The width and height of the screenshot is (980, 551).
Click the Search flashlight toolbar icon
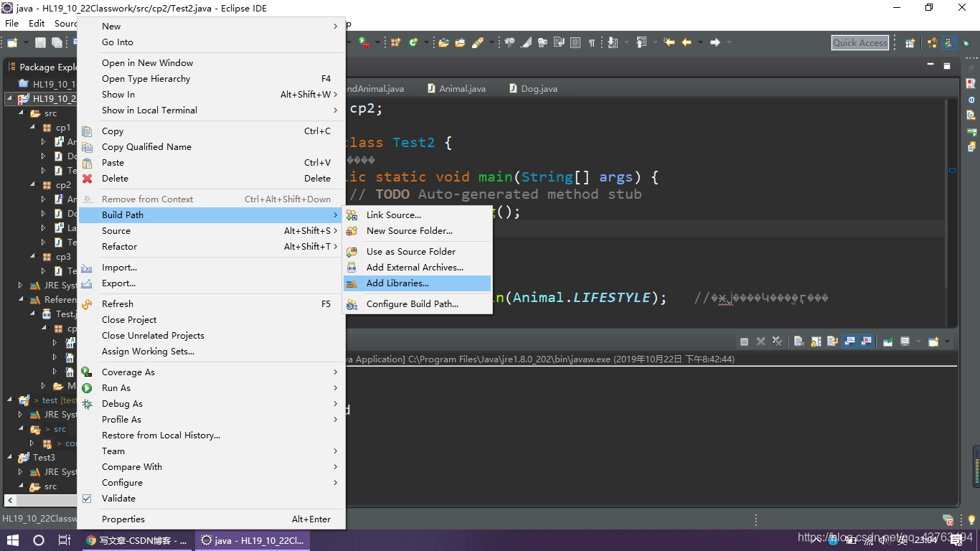[x=478, y=42]
